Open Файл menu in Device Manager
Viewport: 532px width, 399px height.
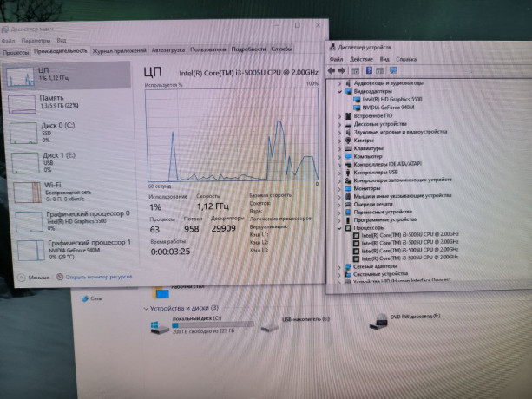(336, 59)
